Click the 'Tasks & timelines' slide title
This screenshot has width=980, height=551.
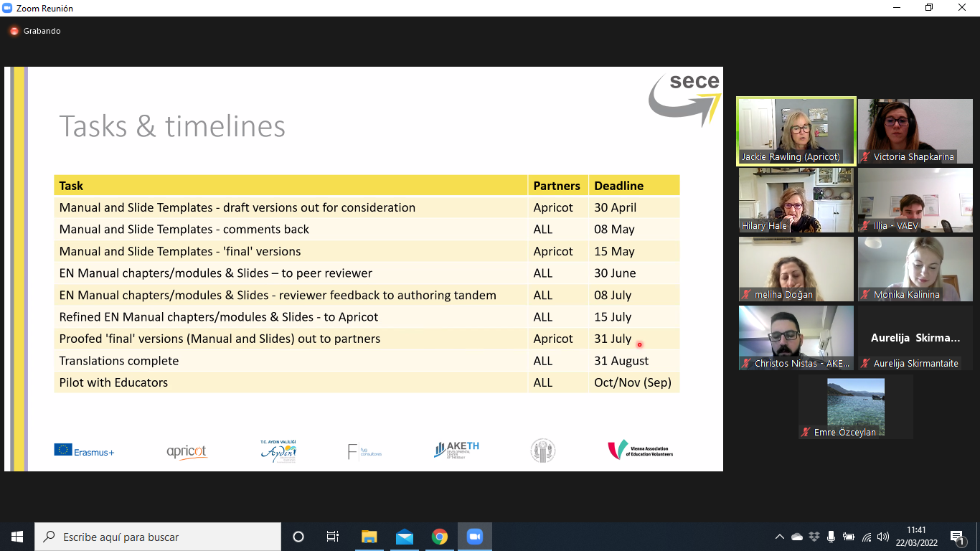coord(172,126)
